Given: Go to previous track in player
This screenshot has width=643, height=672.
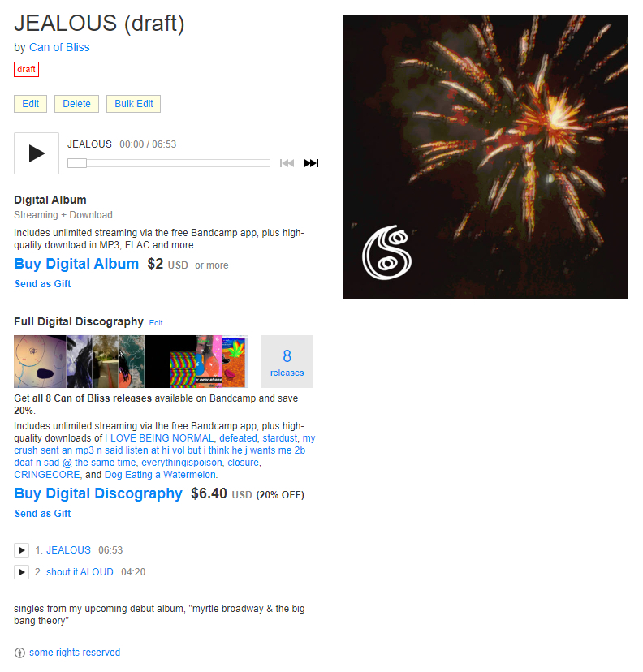Looking at the screenshot, I should pyautogui.click(x=287, y=163).
